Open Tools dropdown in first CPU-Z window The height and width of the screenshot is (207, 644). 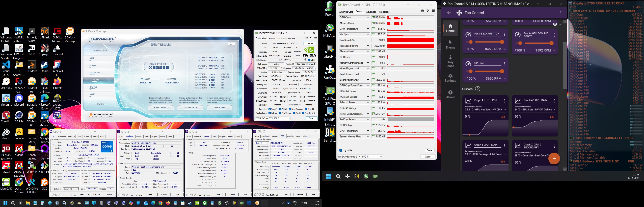[88, 194]
